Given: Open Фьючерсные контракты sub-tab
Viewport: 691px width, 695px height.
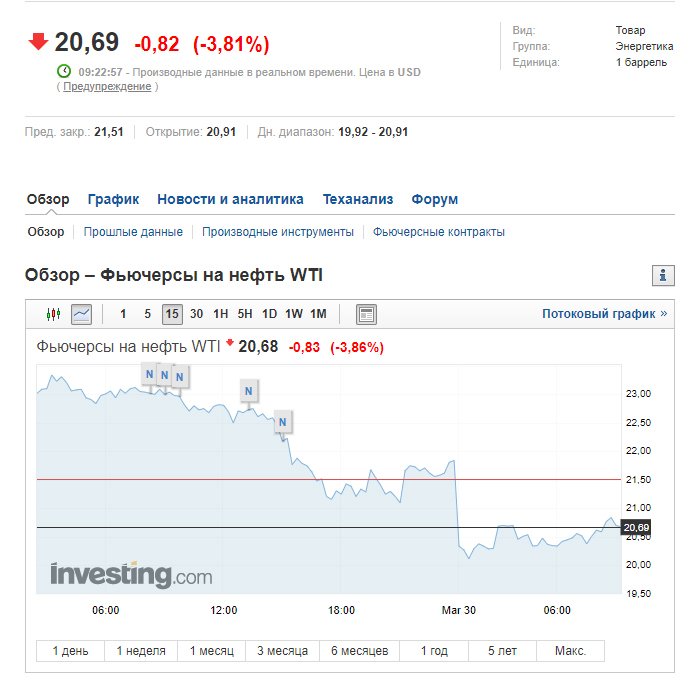Looking at the screenshot, I should click(x=438, y=232).
